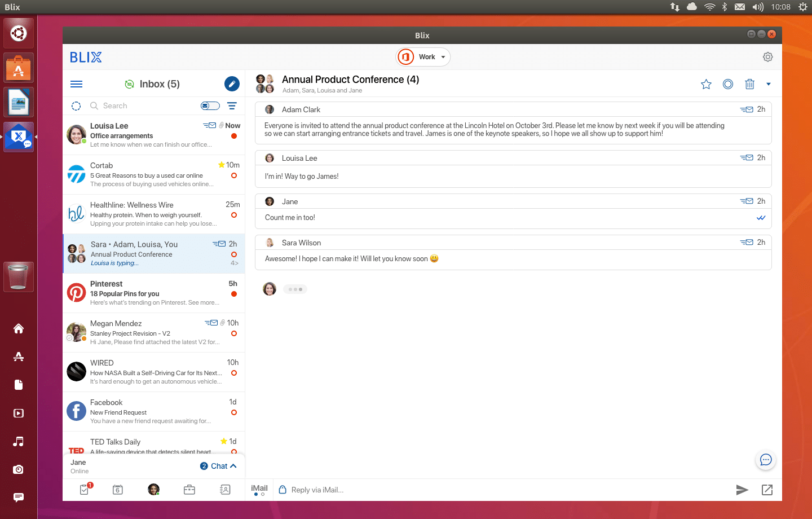Open Blix settings via the gear icon
812x519 pixels.
767,57
